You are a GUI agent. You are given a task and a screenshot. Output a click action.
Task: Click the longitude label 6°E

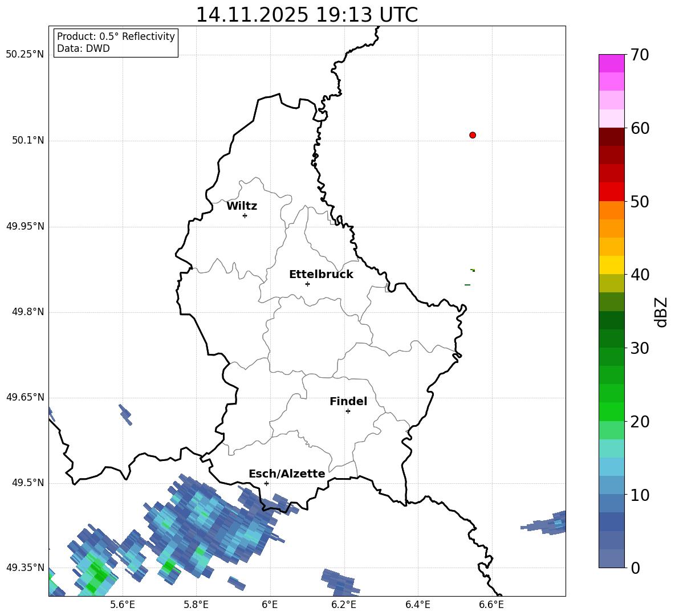[x=270, y=605]
